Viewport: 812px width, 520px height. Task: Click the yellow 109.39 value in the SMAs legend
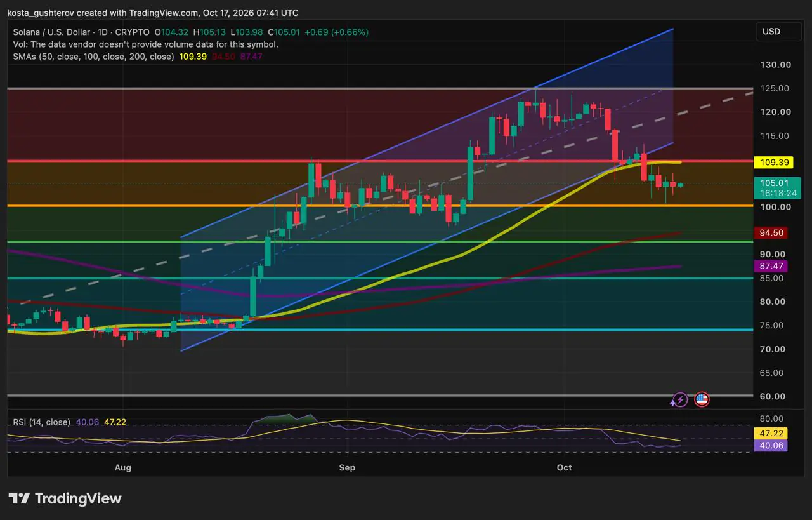[192, 57]
